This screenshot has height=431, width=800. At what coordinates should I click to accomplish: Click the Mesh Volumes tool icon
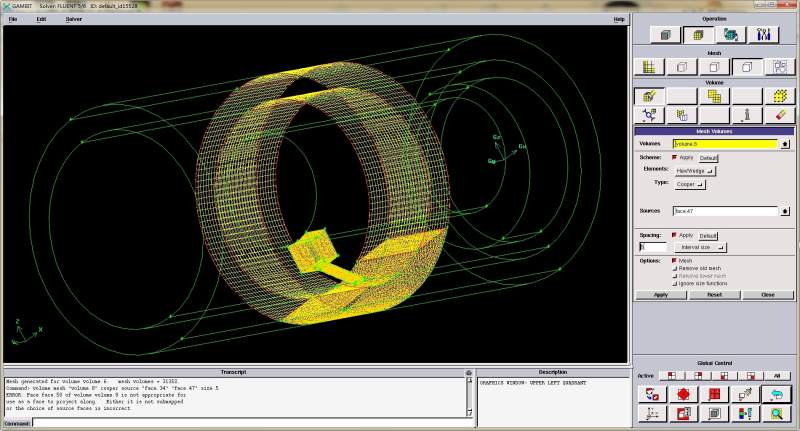tap(649, 96)
